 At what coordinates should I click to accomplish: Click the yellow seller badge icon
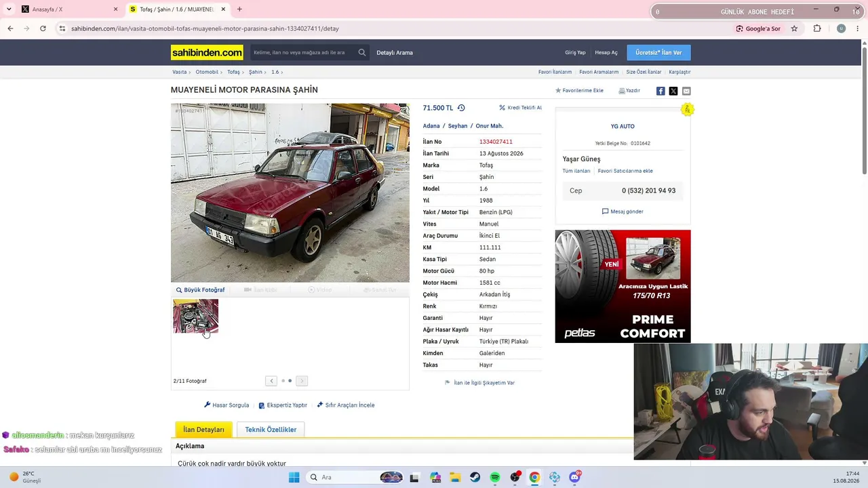(687, 110)
